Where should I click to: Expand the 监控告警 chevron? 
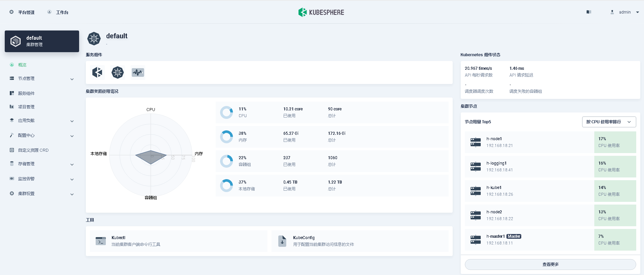72,179
